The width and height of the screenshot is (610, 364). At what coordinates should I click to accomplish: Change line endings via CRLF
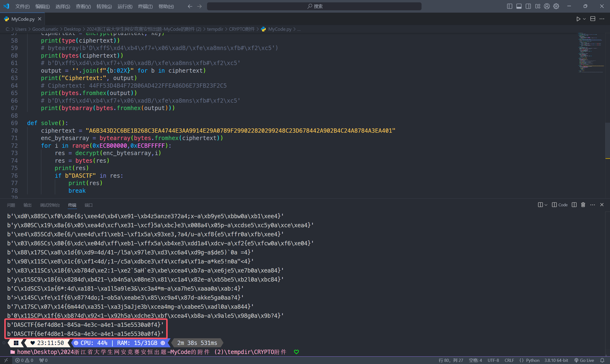pos(509,360)
